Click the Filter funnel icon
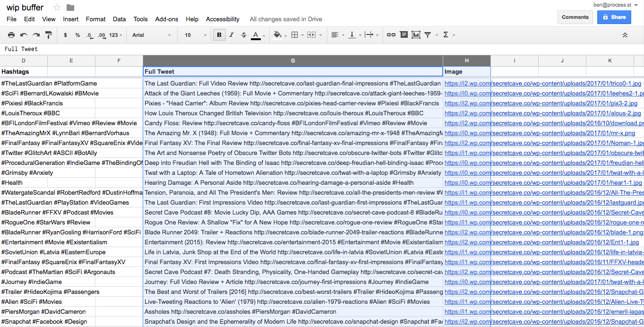Viewport: 644px width, 327px height. (x=428, y=35)
